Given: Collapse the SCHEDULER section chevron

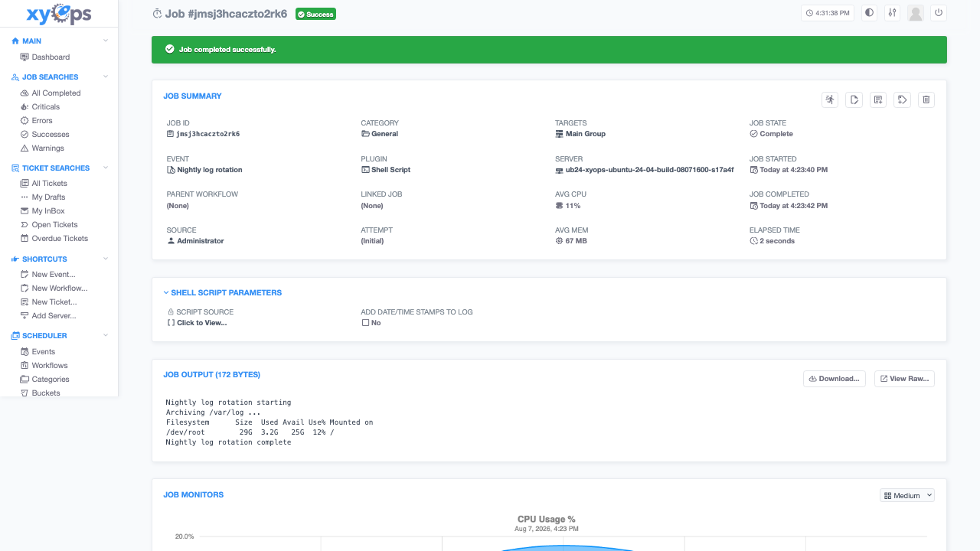Looking at the screenshot, I should click(106, 335).
